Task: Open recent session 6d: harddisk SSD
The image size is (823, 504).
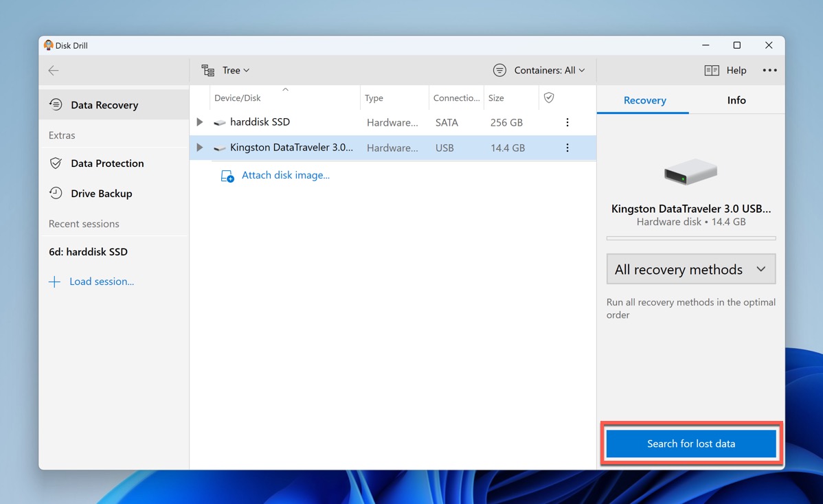Action: coord(88,252)
